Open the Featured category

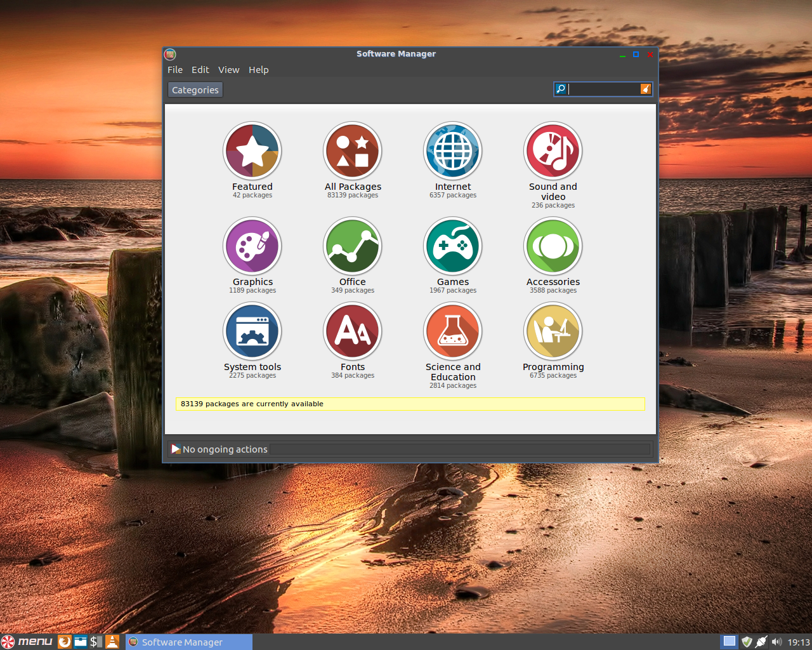(x=252, y=160)
